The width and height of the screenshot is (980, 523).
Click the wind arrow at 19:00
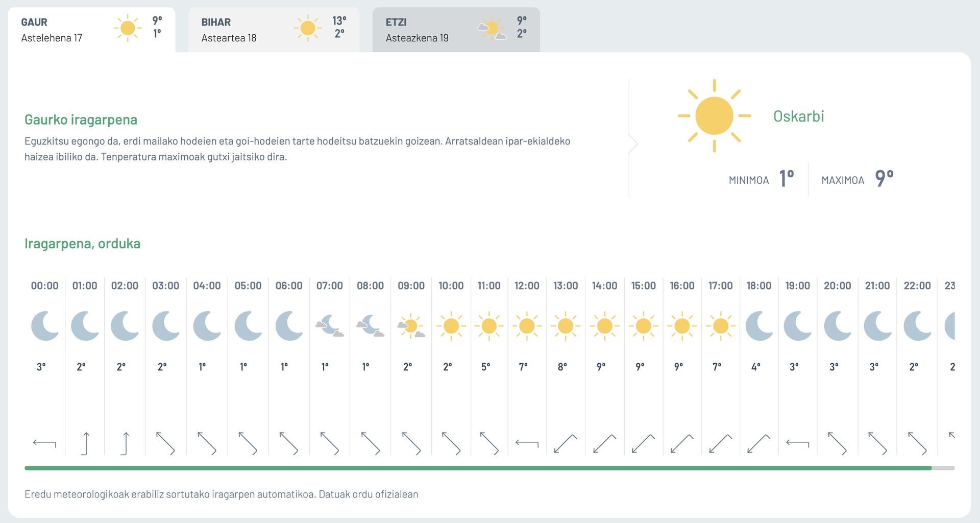pos(798,443)
